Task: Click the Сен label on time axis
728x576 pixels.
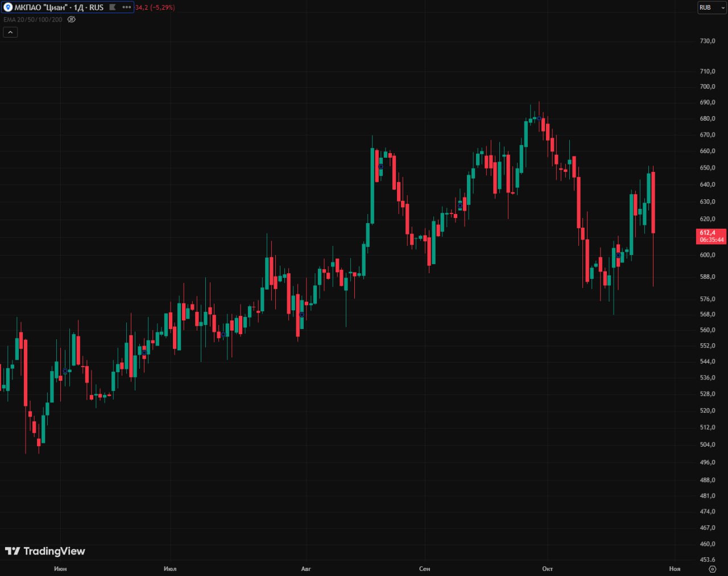Action: coord(424,569)
